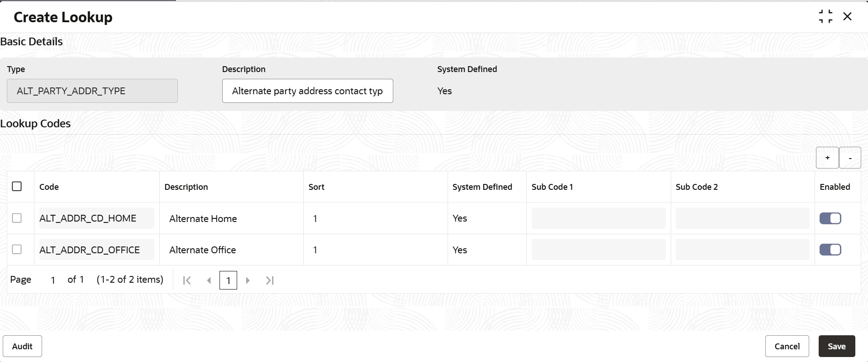Toggle Enabled for Alternate Home

pos(830,218)
